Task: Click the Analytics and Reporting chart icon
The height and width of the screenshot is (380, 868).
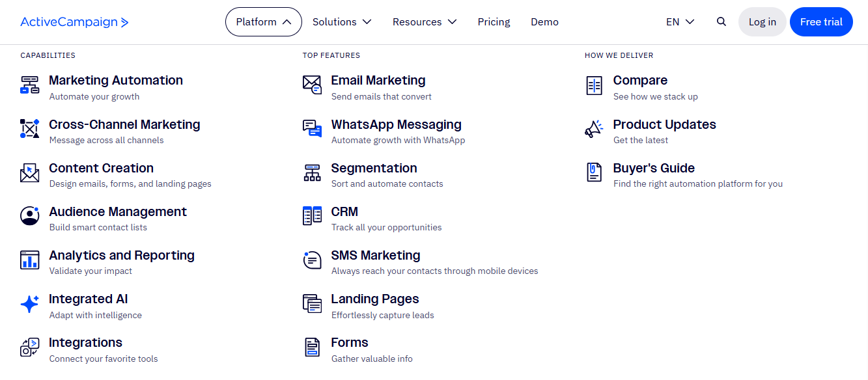Action: (x=29, y=260)
